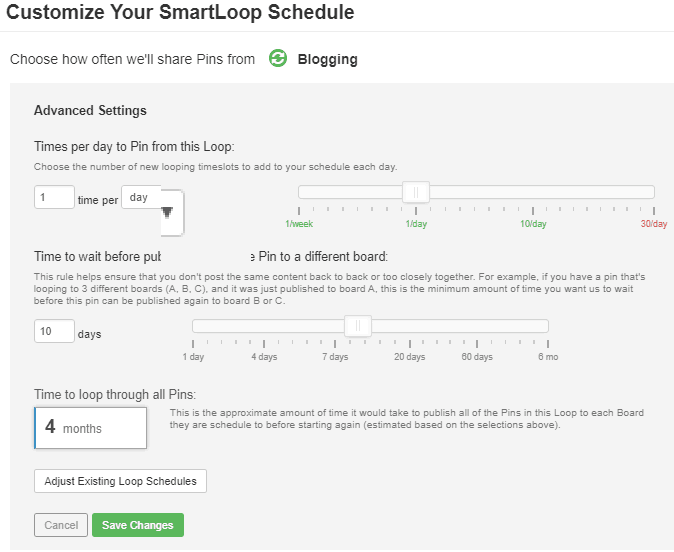Click the 60 days mark on wait slider
This screenshot has height=552, width=674.
(x=477, y=356)
